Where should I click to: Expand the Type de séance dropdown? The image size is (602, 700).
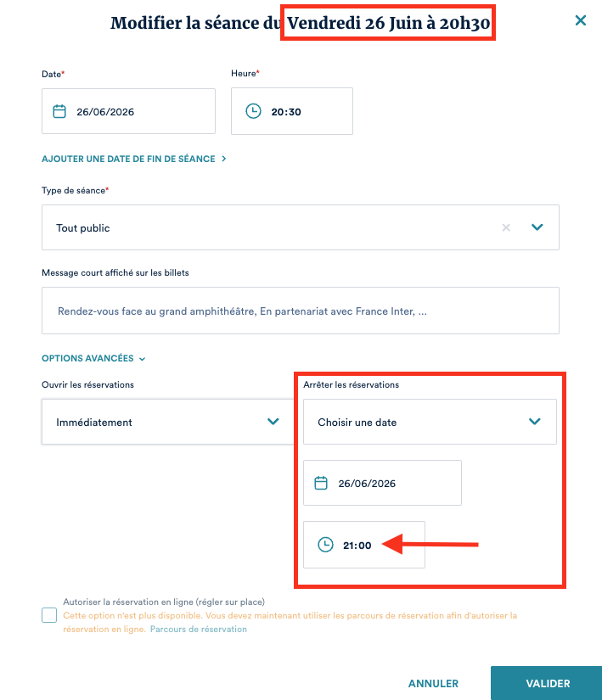537,227
